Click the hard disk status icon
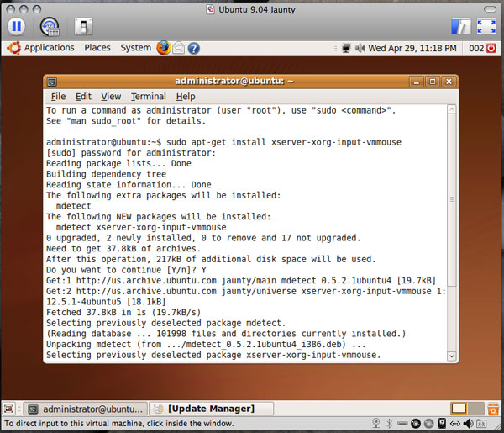Screen dimensions: 504x433 pyautogui.click(x=443, y=424)
